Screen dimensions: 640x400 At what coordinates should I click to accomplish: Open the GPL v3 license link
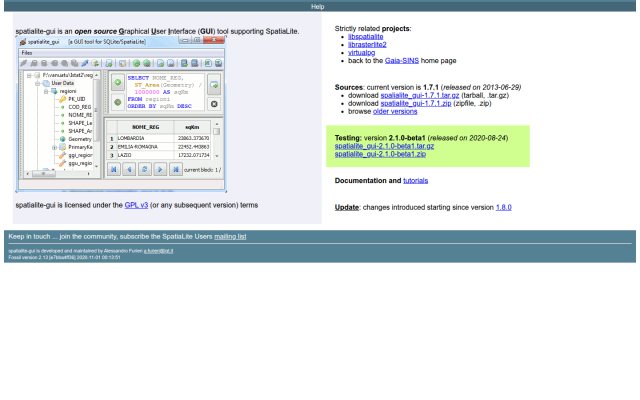coord(136,205)
